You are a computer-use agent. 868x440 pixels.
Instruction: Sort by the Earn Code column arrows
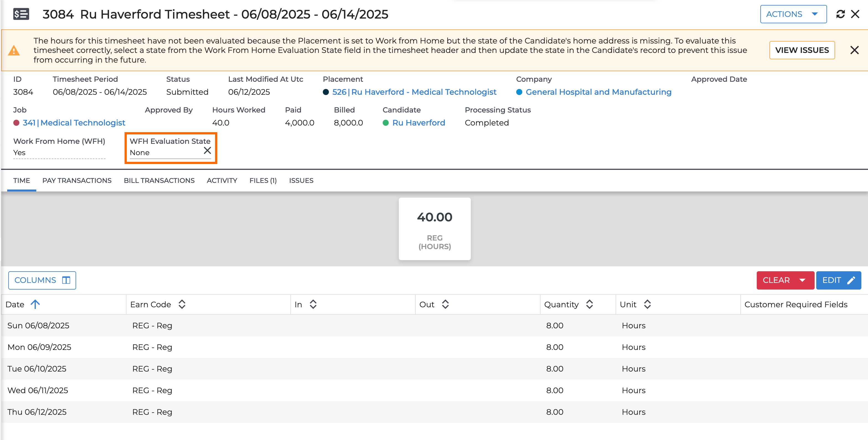coord(182,305)
